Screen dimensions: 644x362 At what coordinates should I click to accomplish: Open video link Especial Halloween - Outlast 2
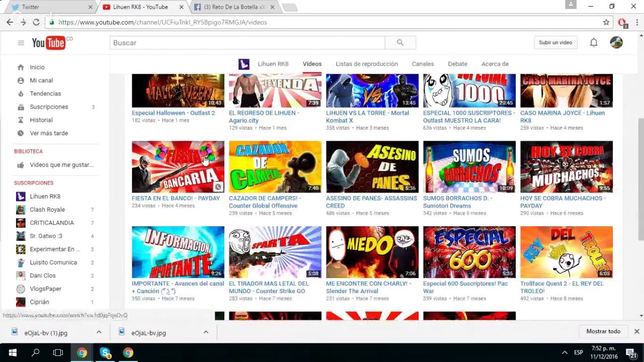pyautogui.click(x=173, y=113)
